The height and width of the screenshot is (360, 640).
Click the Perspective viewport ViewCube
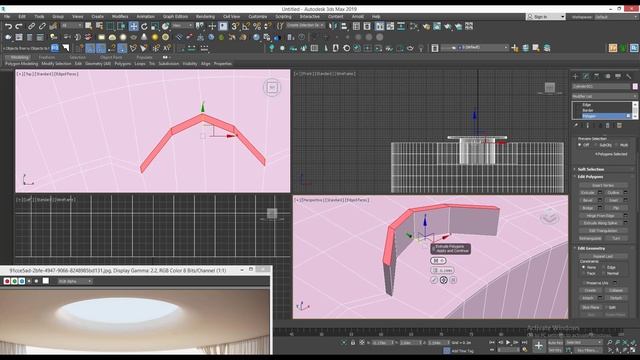point(550,218)
